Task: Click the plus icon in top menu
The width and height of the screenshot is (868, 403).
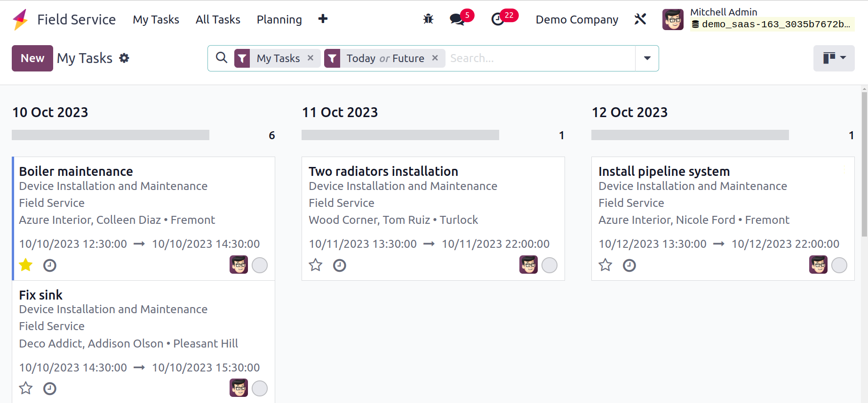Action: pos(323,19)
